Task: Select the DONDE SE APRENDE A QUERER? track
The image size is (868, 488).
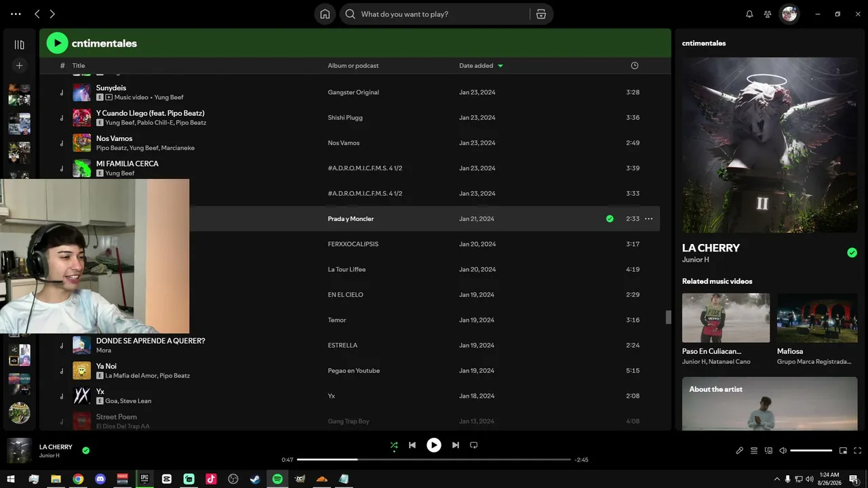Action: (x=151, y=341)
